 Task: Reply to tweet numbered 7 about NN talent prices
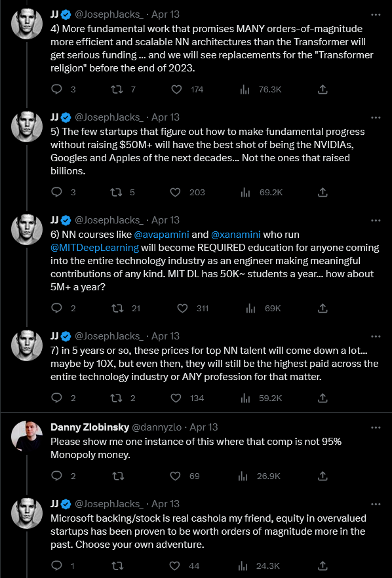pos(56,398)
